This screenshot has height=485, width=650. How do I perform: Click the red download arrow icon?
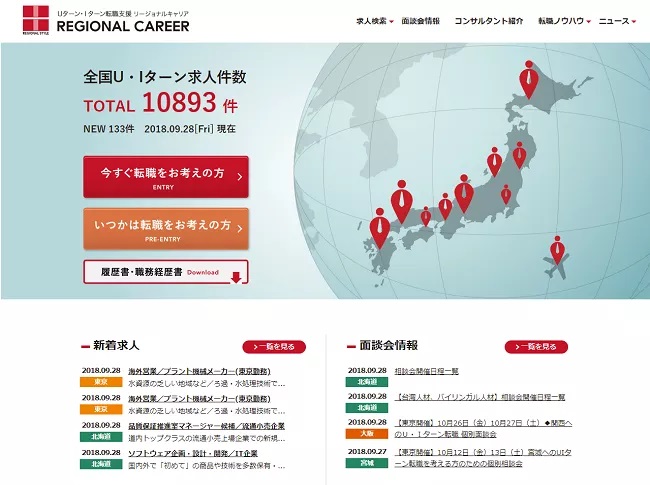click(236, 277)
